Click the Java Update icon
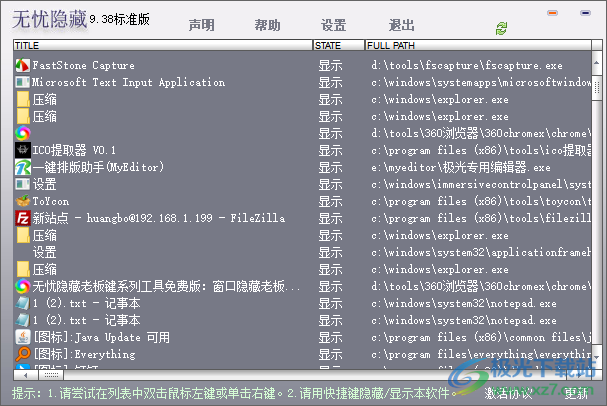 22,337
